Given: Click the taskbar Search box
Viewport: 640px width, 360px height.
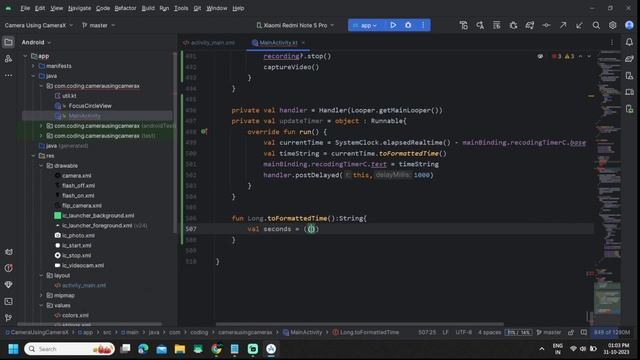Looking at the screenshot, I should [69, 349].
